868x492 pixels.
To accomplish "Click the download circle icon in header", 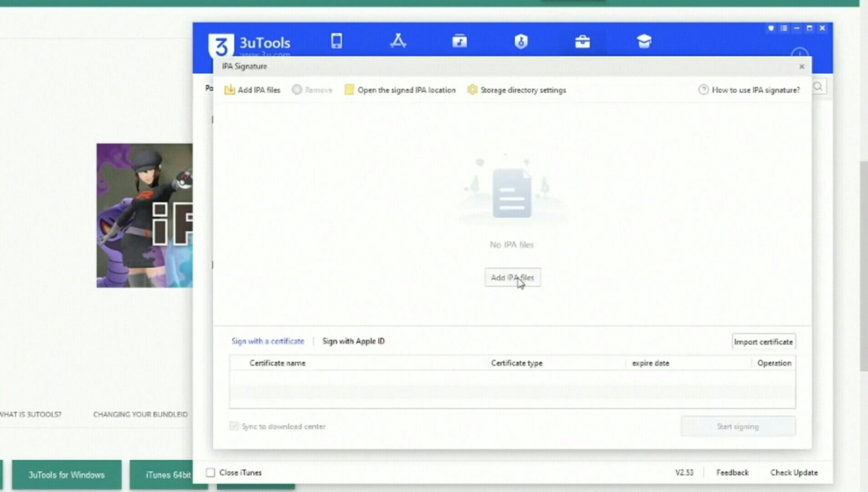I will pos(800,52).
